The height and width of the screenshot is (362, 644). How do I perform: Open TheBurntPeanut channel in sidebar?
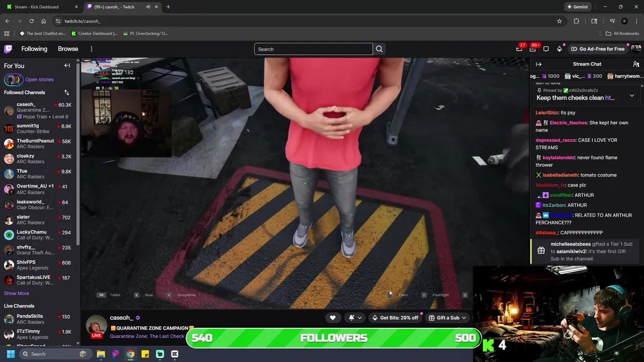pos(38,144)
